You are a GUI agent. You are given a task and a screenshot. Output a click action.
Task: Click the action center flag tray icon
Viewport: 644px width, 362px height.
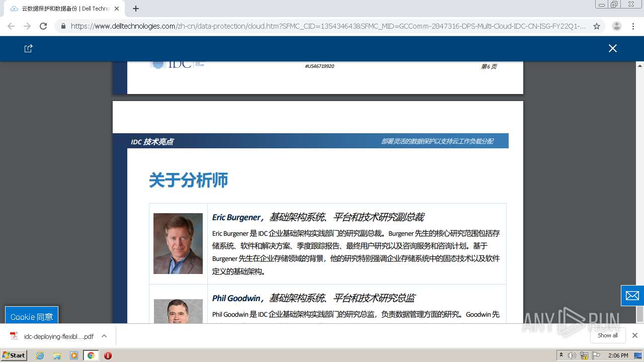[597, 355]
